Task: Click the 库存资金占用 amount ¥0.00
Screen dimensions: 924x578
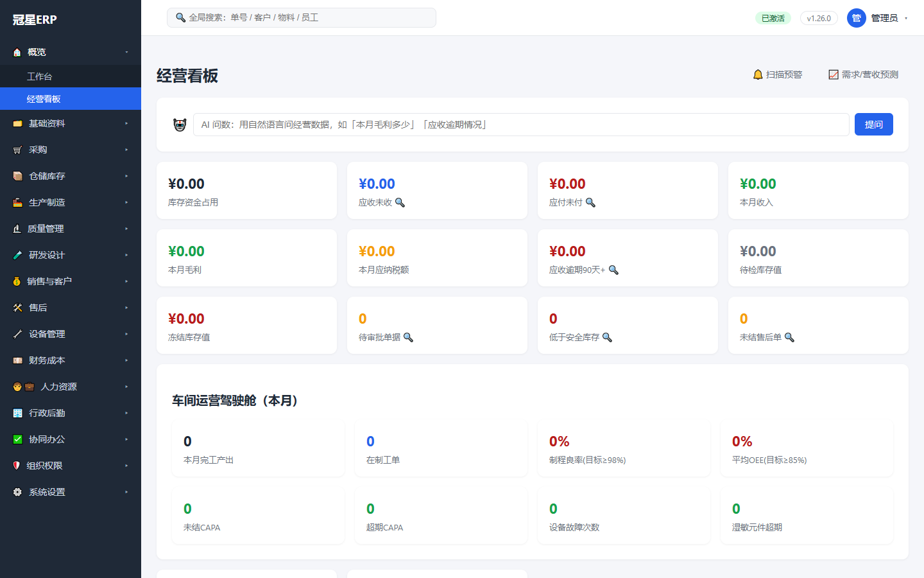Action: click(x=186, y=184)
